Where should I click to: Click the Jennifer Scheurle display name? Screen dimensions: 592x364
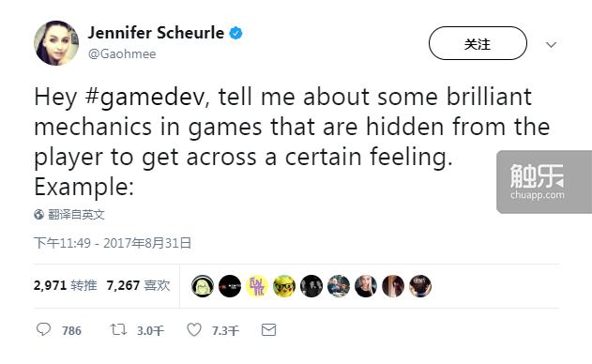(156, 33)
